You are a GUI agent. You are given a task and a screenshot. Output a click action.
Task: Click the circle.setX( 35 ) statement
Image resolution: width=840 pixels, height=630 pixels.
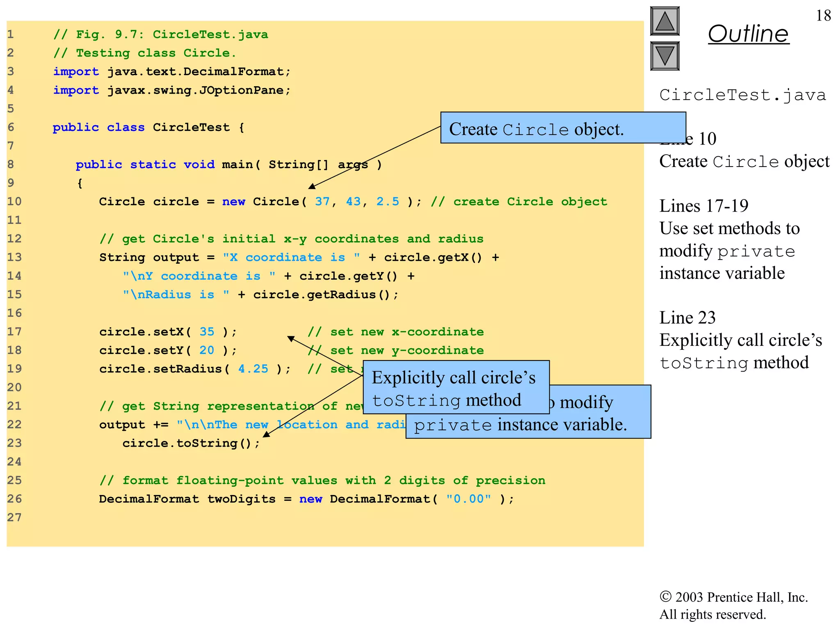pyautogui.click(x=168, y=332)
